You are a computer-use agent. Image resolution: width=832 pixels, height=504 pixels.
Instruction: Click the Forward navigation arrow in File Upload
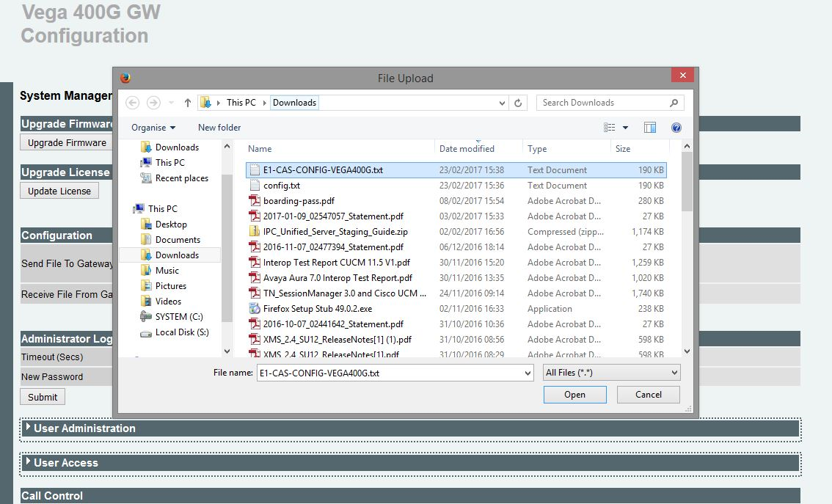(x=153, y=103)
